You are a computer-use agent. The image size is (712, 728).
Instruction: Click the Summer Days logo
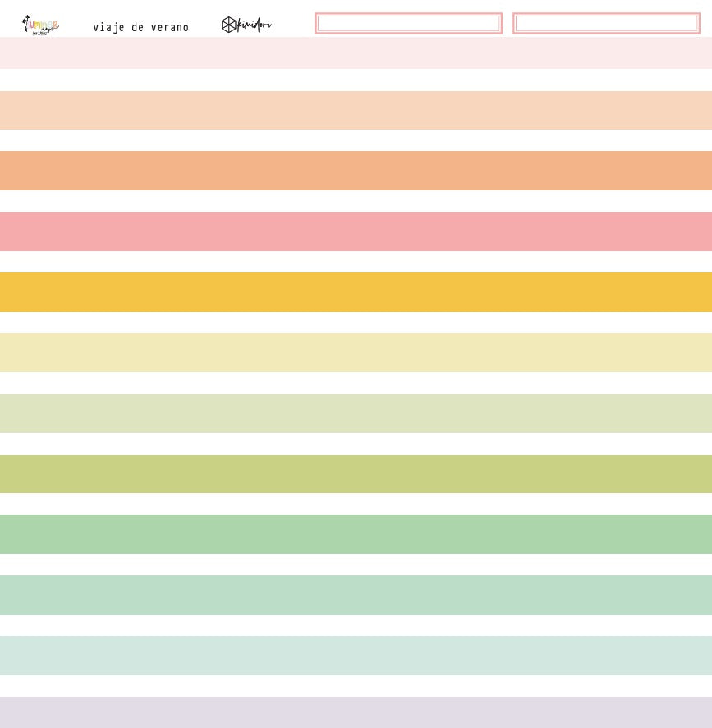pos(40,25)
